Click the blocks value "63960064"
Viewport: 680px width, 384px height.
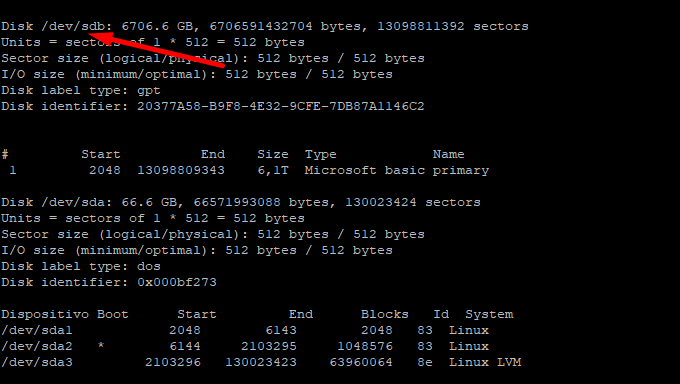[x=361, y=362]
